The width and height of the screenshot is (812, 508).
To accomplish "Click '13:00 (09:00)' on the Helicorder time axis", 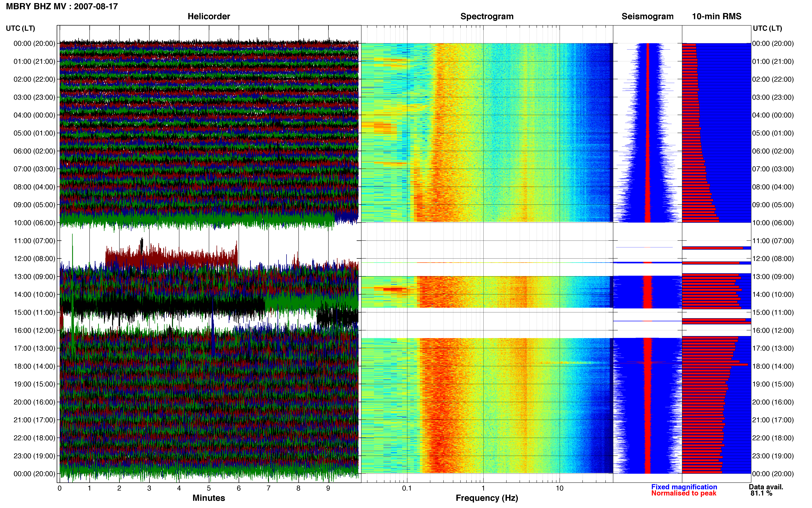I will (x=34, y=277).
